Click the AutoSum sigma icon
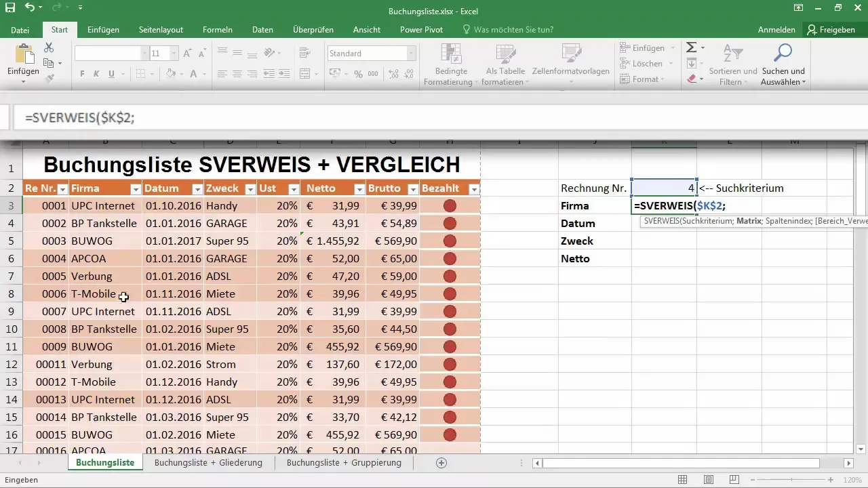Viewport: 868px width, 488px height. click(x=691, y=47)
